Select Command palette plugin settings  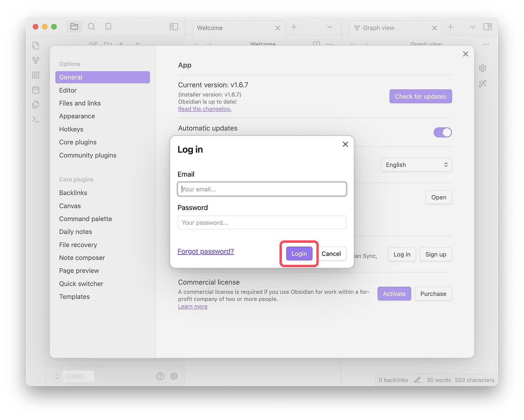102,219
